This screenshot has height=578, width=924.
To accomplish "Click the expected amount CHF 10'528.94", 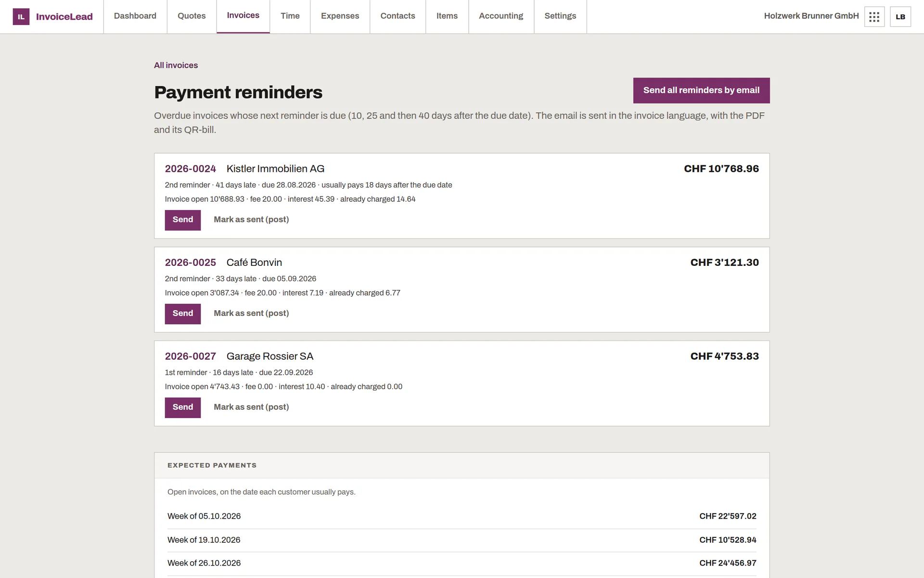I will point(728,540).
